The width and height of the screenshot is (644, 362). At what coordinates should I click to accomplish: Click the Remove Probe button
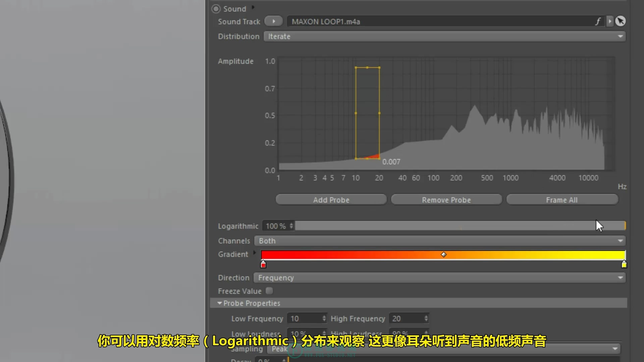(446, 200)
